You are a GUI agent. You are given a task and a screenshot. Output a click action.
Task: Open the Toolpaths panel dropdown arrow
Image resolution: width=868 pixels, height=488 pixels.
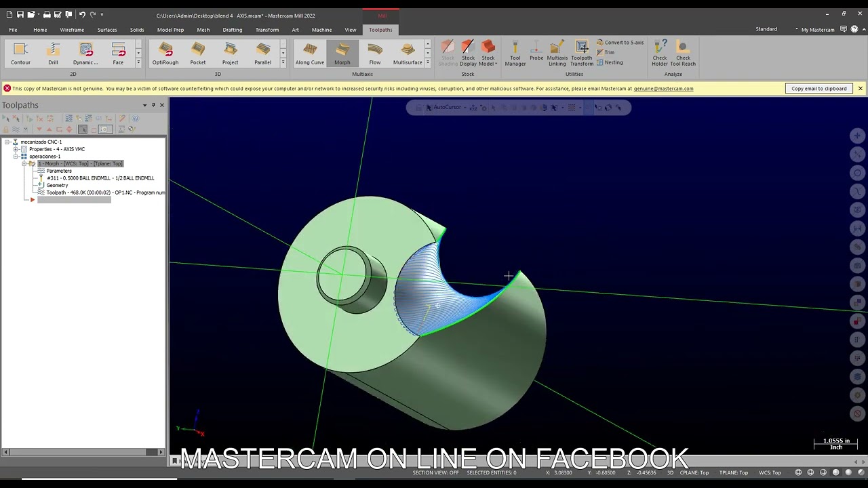(x=144, y=105)
